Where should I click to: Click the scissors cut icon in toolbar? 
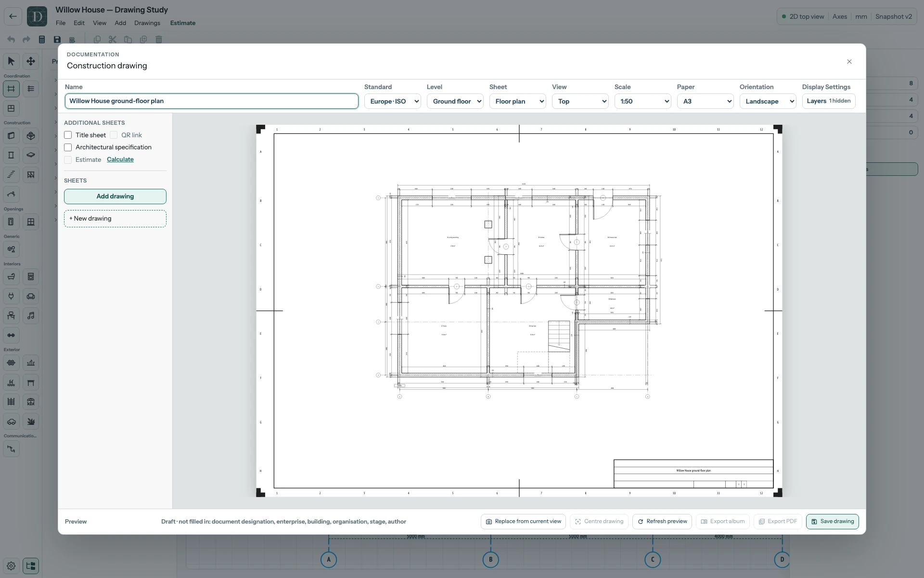[x=112, y=39]
